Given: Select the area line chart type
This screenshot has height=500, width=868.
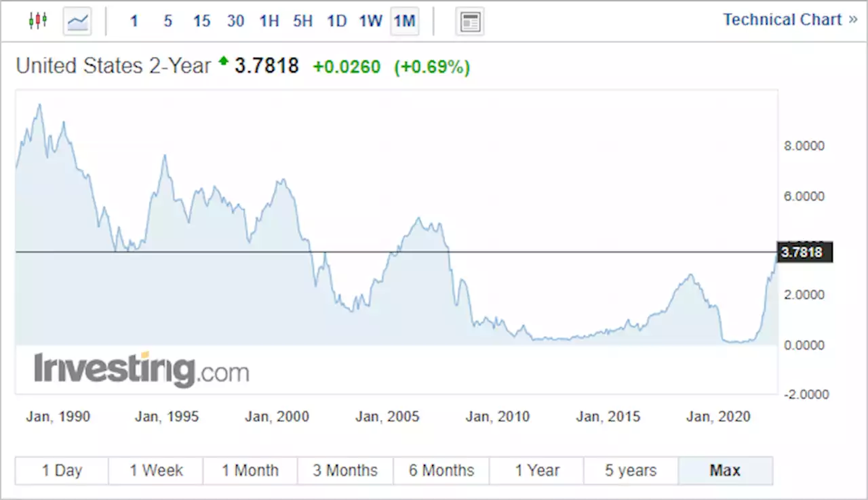Looking at the screenshot, I should point(77,21).
